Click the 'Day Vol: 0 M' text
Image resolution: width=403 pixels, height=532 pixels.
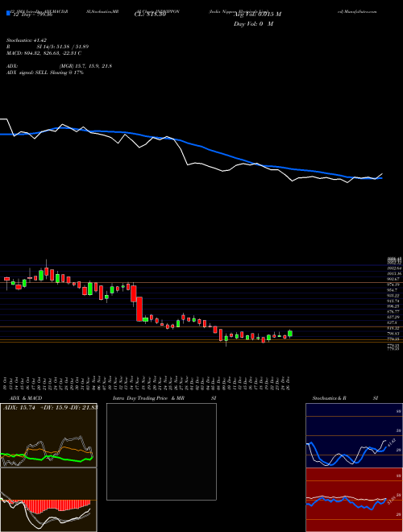point(253,23)
